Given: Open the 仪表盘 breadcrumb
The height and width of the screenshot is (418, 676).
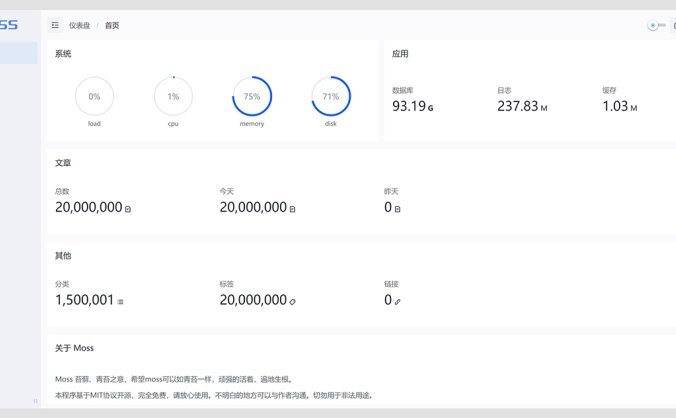Looking at the screenshot, I should coord(80,25).
